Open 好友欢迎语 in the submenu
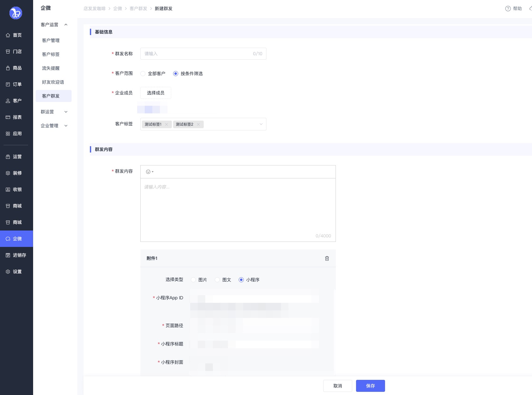Viewport: 532px width, 395px height. click(53, 82)
